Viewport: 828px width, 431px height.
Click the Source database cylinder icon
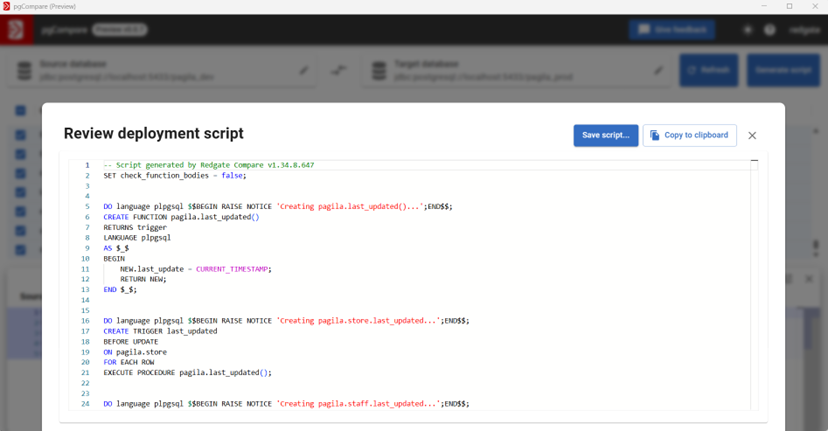click(x=24, y=71)
